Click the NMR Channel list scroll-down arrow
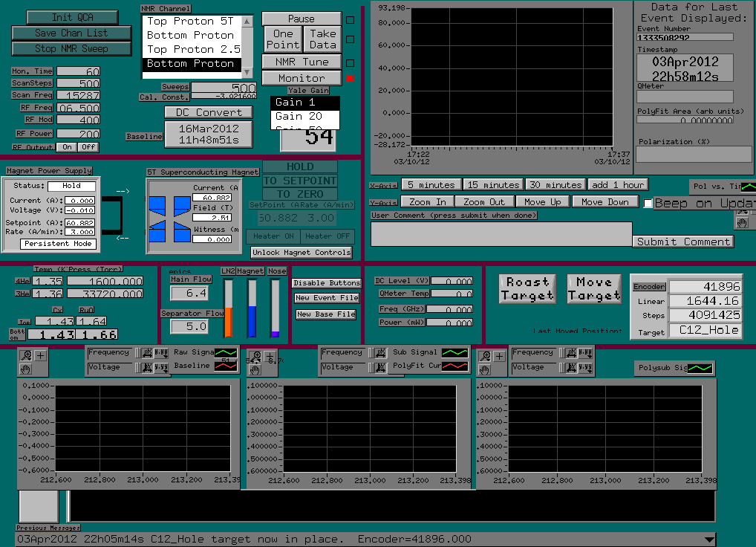The image size is (756, 547). pyautogui.click(x=247, y=72)
